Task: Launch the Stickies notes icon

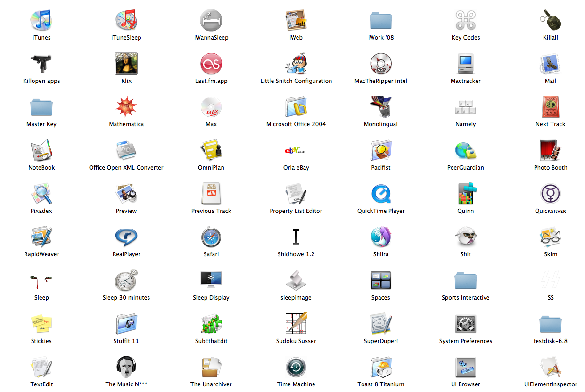Action: (x=41, y=323)
